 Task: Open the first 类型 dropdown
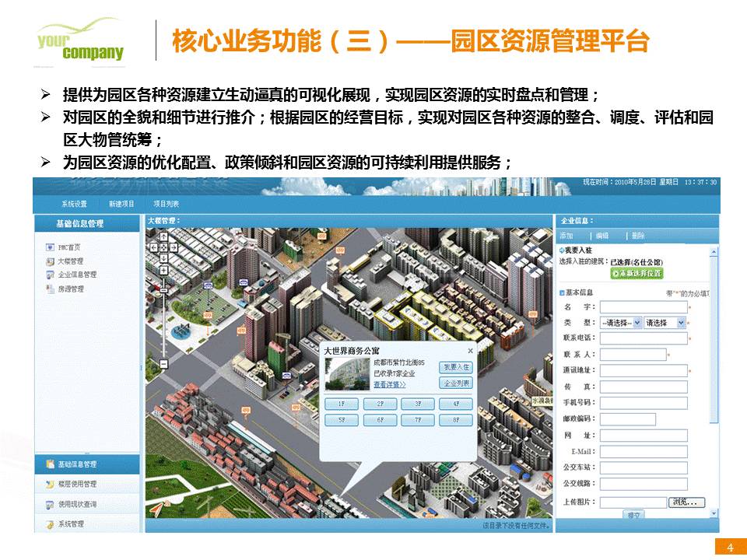620,323
